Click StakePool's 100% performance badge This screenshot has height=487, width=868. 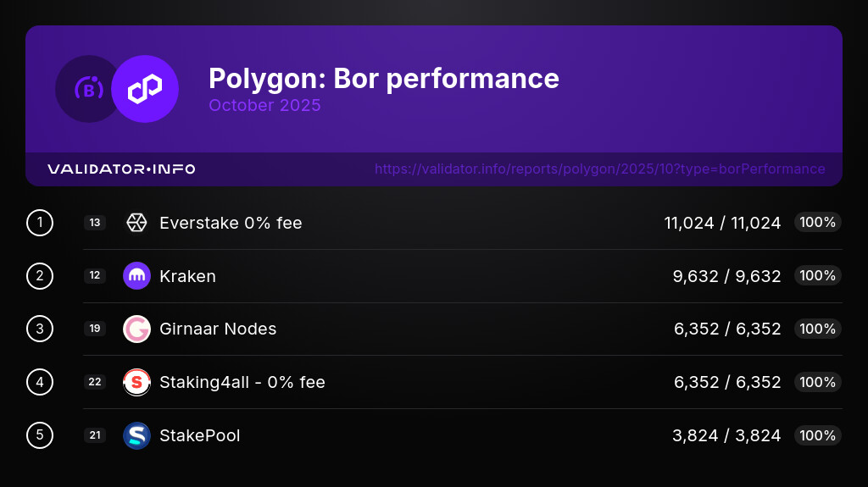pos(817,435)
